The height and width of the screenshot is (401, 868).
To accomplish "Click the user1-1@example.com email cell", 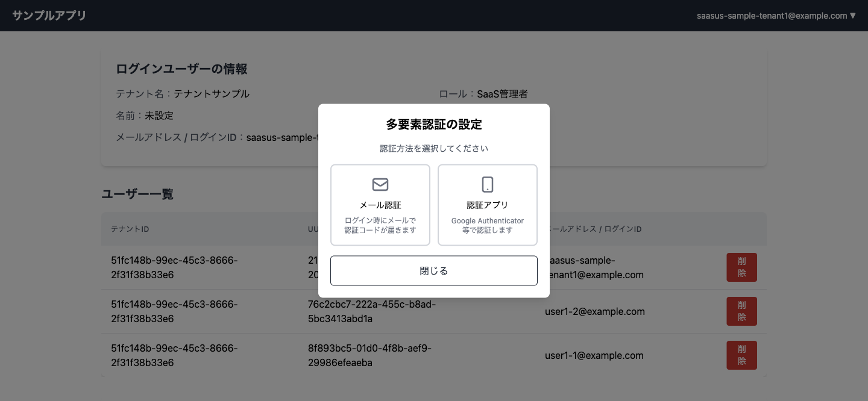I will click(594, 356).
